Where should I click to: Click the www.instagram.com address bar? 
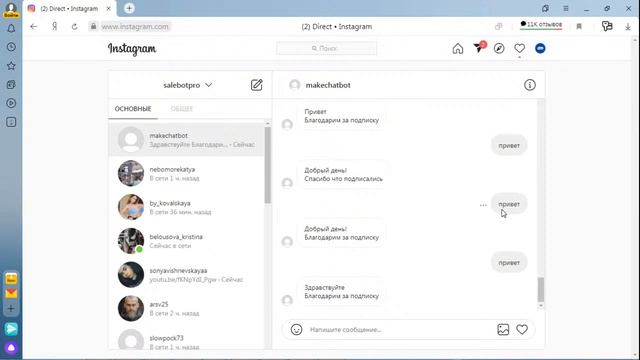(135, 27)
